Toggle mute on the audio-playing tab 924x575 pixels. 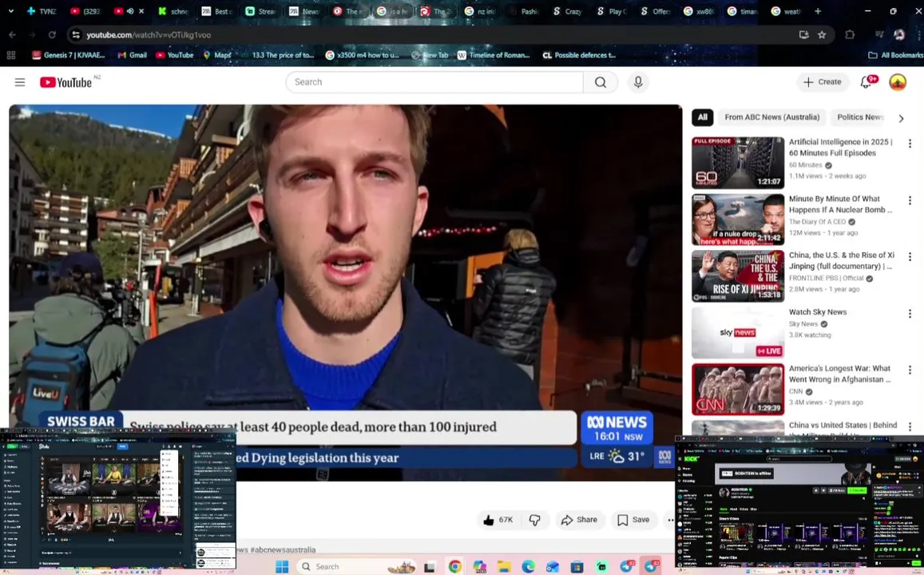(x=130, y=11)
